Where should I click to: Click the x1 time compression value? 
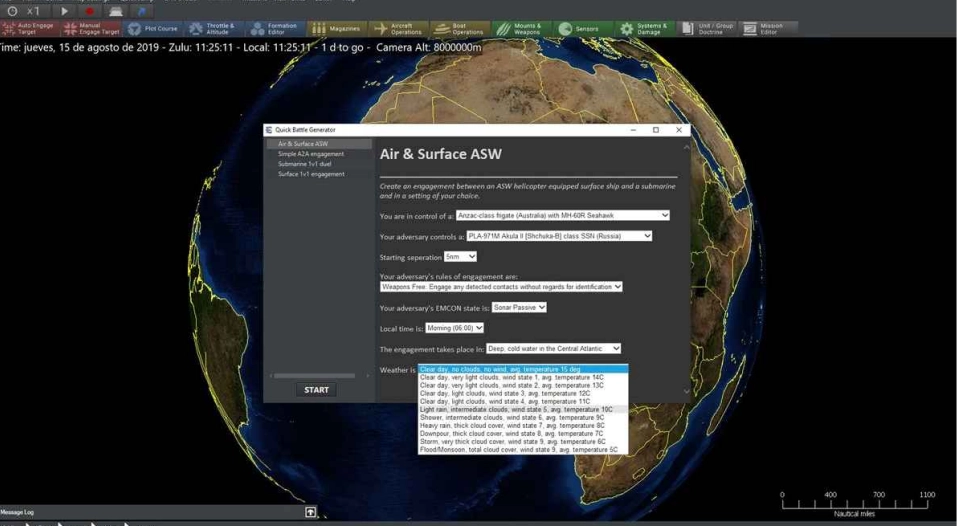click(34, 11)
